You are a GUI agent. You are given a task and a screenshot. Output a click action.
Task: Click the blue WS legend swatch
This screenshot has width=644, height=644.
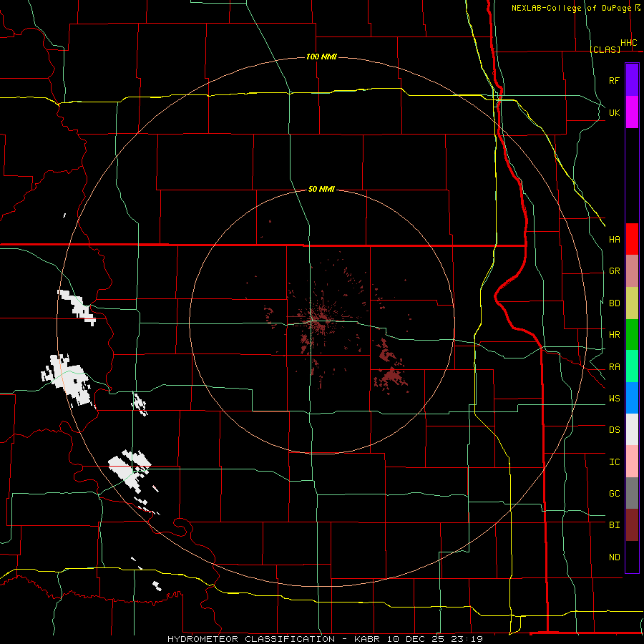pyautogui.click(x=632, y=398)
